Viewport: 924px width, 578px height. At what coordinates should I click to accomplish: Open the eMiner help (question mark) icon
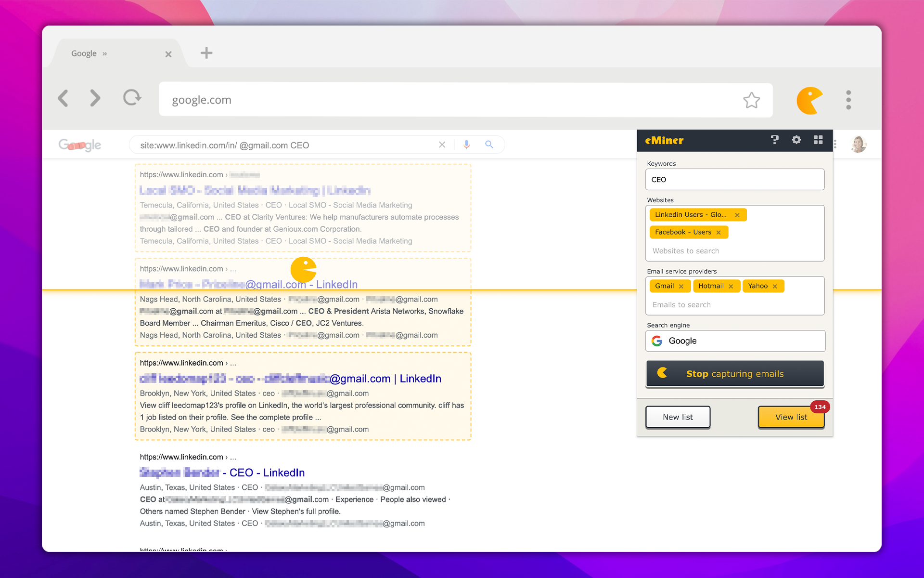775,140
